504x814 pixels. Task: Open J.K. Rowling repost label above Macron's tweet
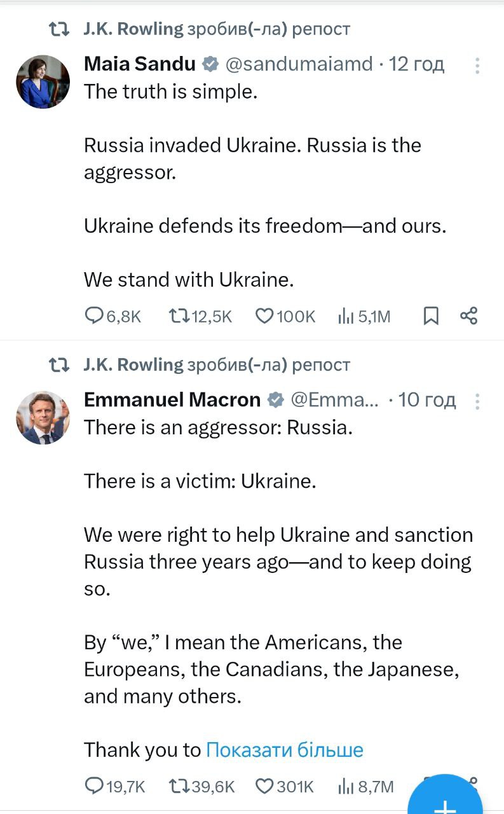pyautogui.click(x=217, y=365)
